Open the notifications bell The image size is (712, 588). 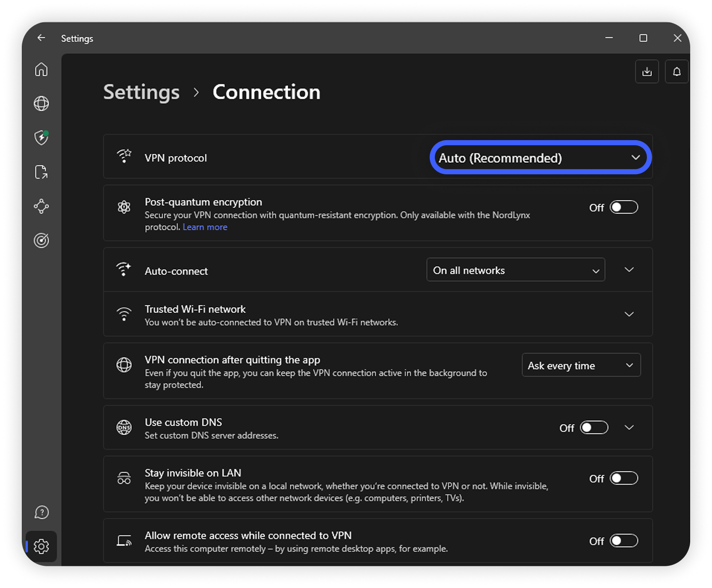[x=677, y=72]
